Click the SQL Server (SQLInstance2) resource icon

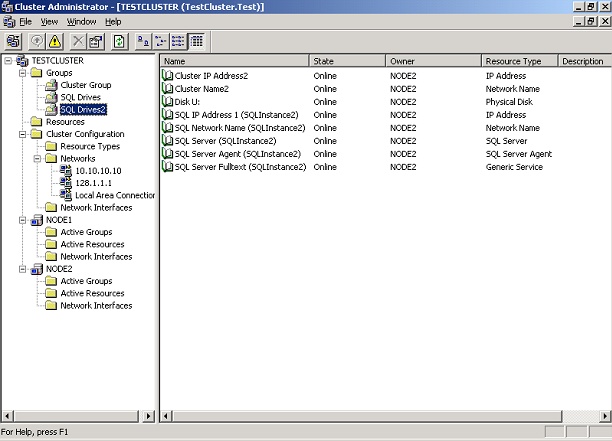[x=167, y=141]
